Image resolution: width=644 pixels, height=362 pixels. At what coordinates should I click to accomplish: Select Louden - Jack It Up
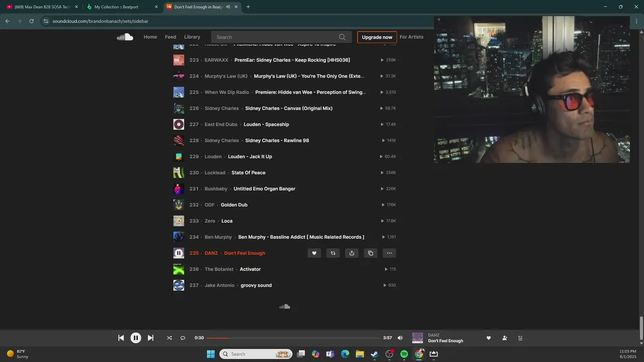250,156
